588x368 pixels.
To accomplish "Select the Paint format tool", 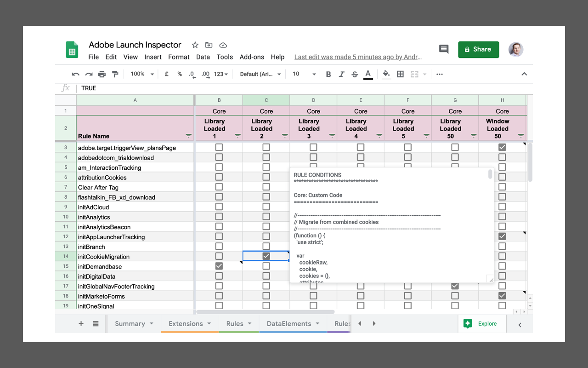I will (115, 74).
